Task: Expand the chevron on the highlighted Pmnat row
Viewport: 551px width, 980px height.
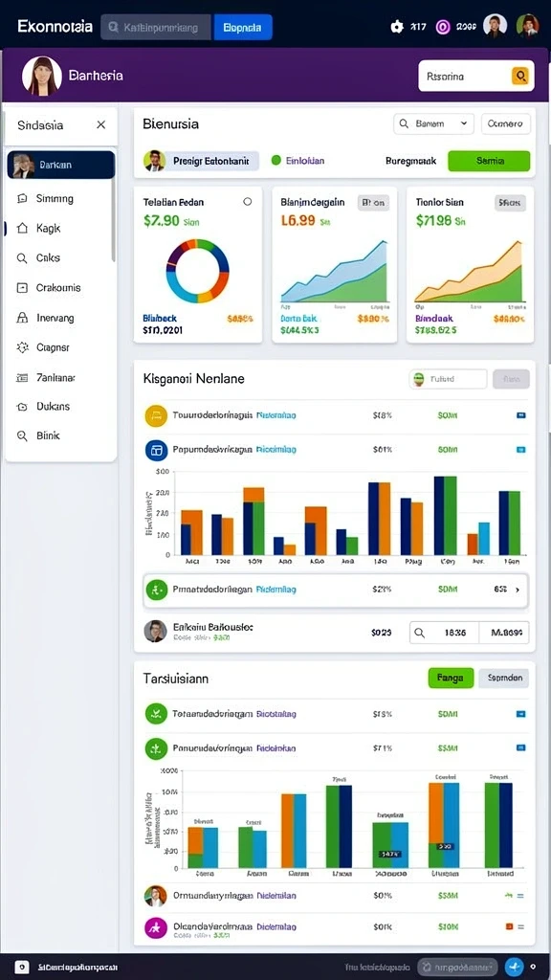Action: [518, 590]
